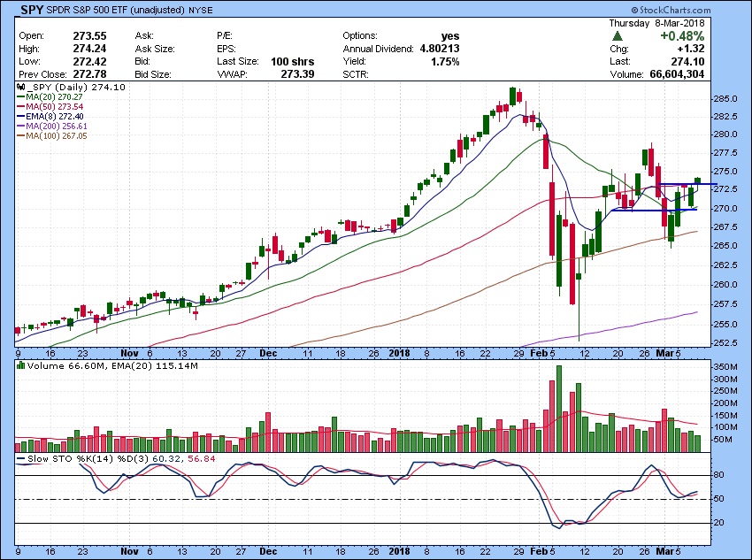Click the 250M volume axis label

(x=726, y=391)
